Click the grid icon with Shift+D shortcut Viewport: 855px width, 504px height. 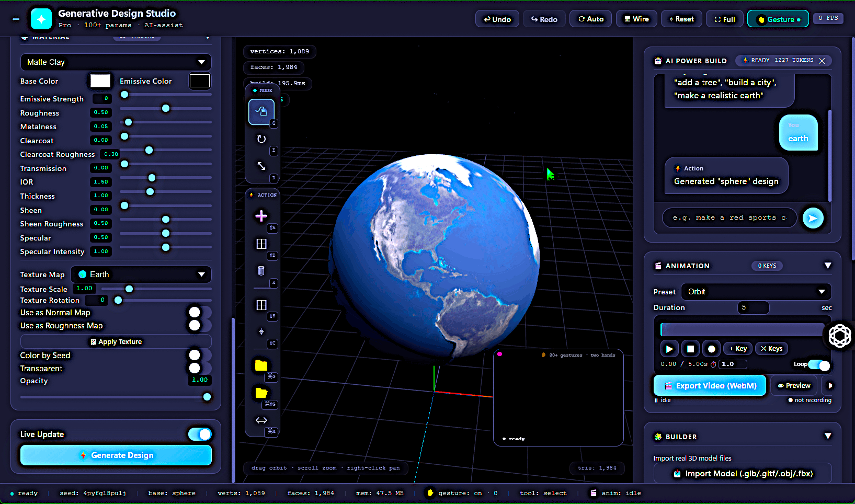(261, 244)
